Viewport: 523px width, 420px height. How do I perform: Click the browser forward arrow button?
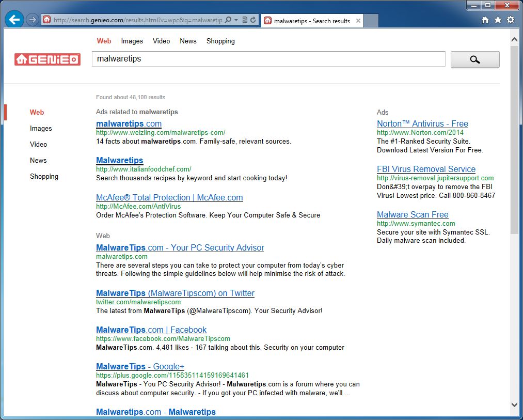click(x=33, y=20)
